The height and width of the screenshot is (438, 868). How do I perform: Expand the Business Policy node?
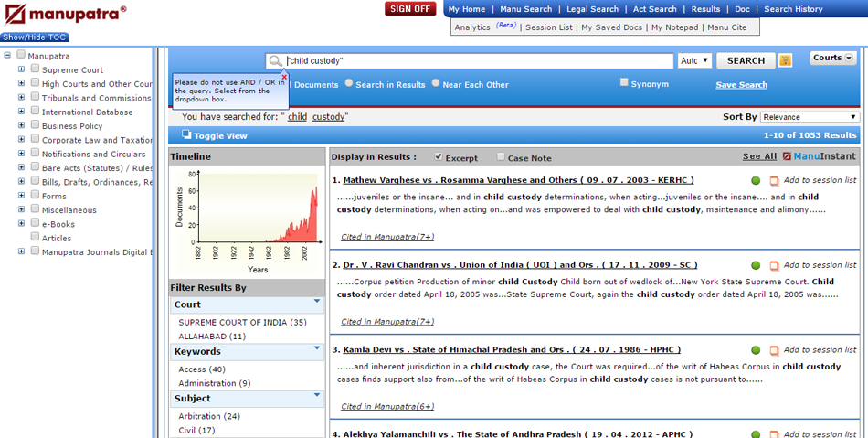pyautogui.click(x=21, y=125)
